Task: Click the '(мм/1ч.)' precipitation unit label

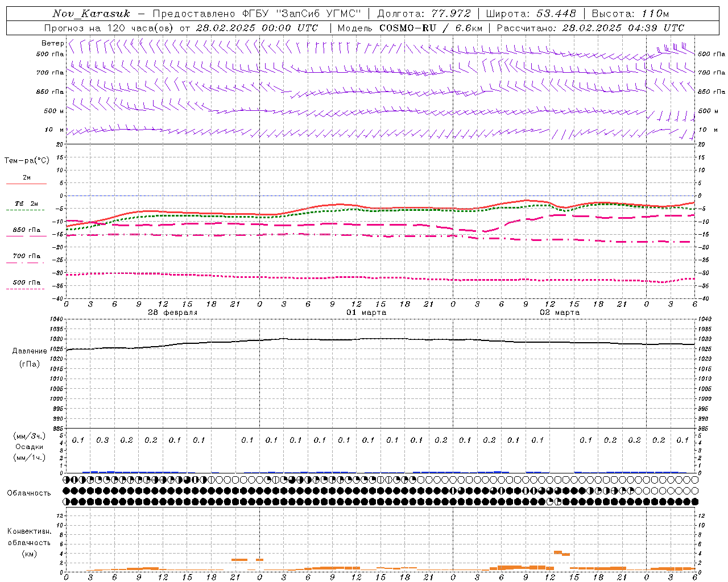Action: (30, 458)
